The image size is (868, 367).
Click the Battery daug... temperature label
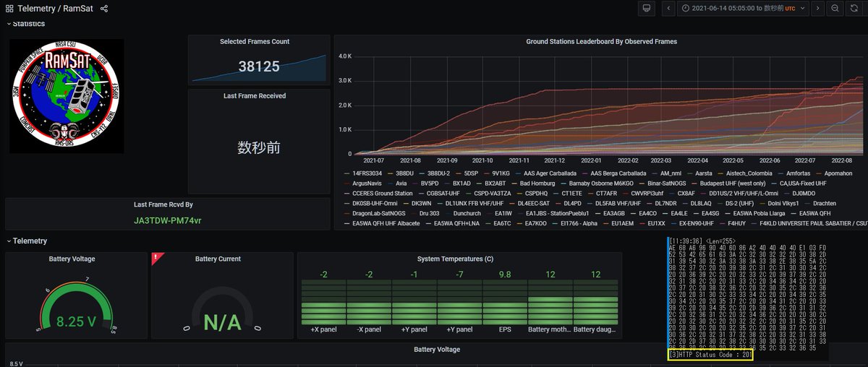click(595, 330)
